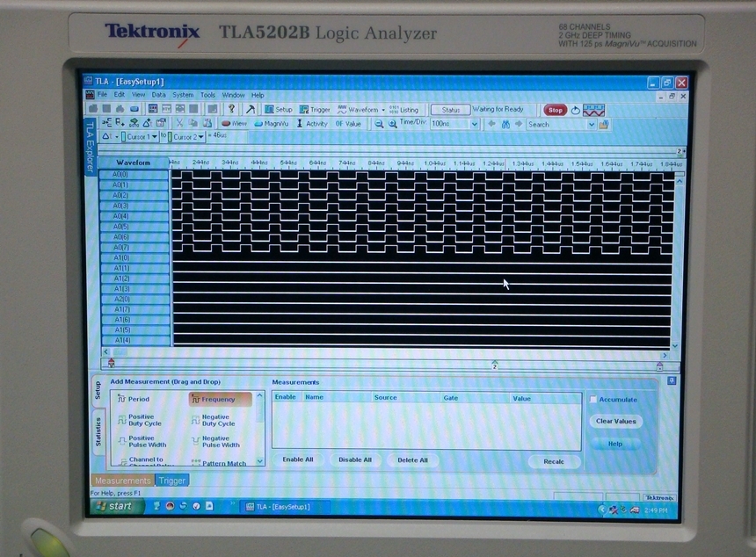Viewport: 756px width, 557px height.
Task: Toggle the View button next to MagniVu
Action: point(234,123)
